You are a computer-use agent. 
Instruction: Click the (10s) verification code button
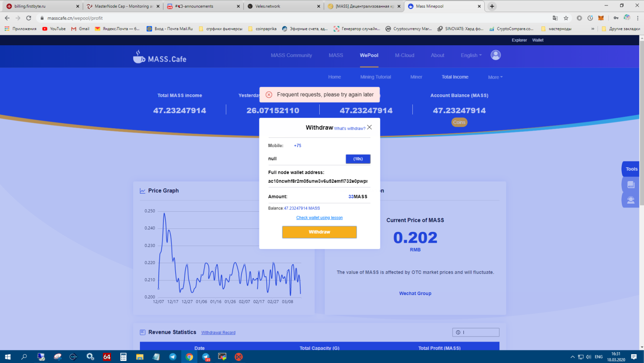(358, 159)
